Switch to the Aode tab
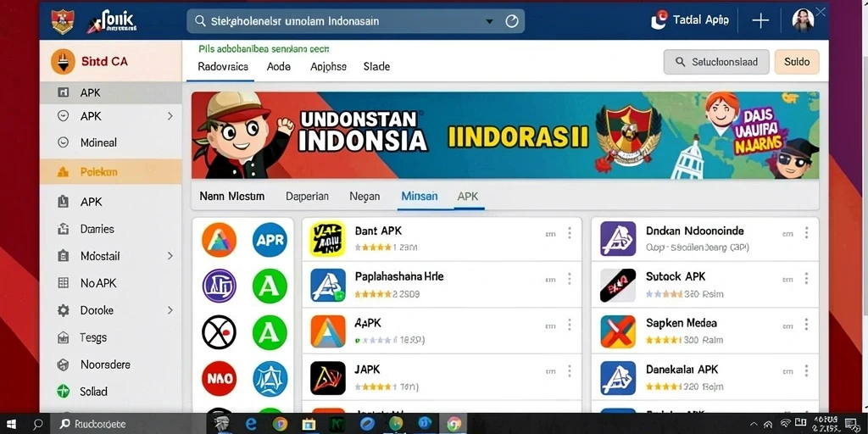The image size is (868, 434). [278, 66]
